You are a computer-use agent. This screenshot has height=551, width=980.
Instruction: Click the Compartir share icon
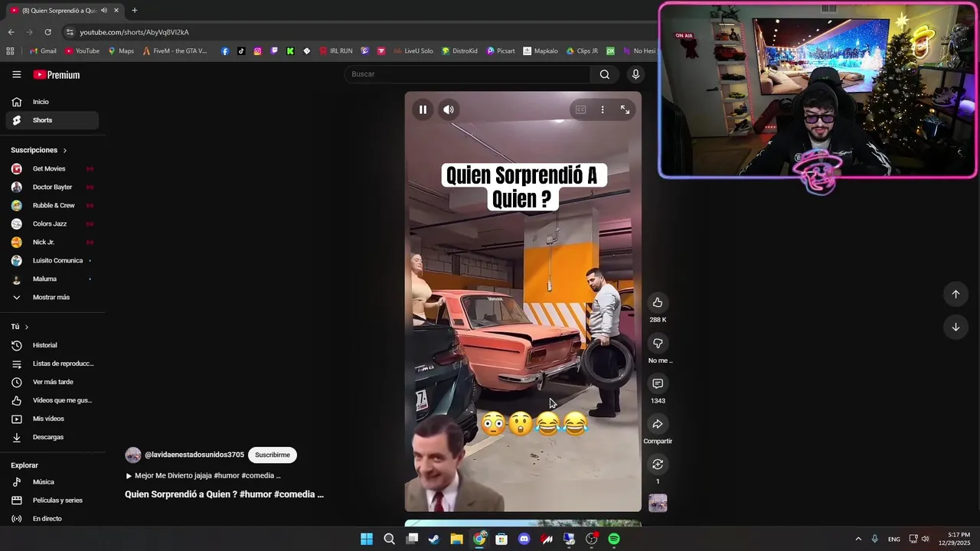click(x=658, y=424)
